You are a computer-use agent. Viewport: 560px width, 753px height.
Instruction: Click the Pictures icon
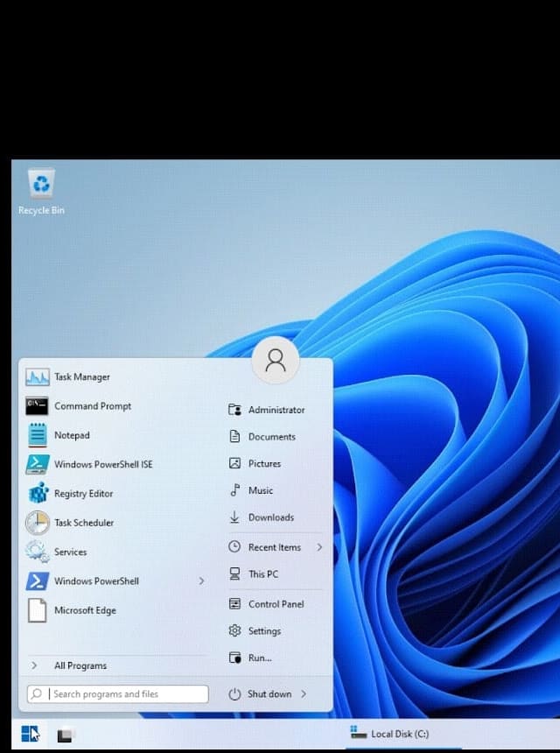[x=234, y=463]
